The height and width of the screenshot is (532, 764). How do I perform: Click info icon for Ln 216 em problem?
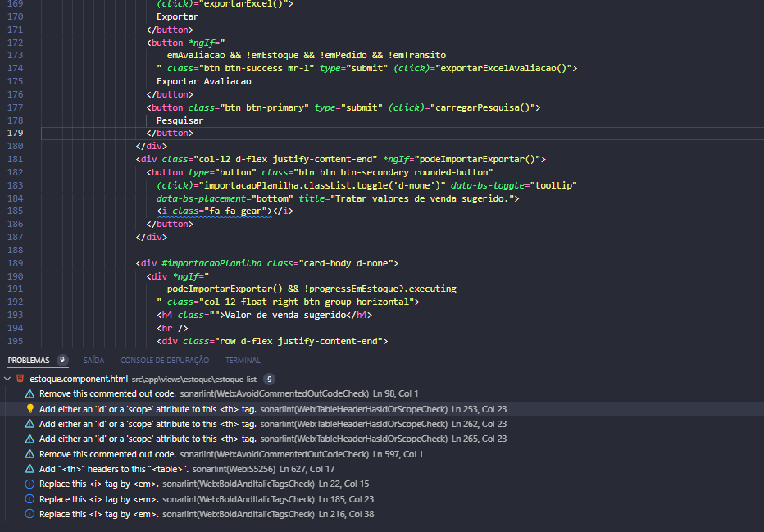click(30, 514)
